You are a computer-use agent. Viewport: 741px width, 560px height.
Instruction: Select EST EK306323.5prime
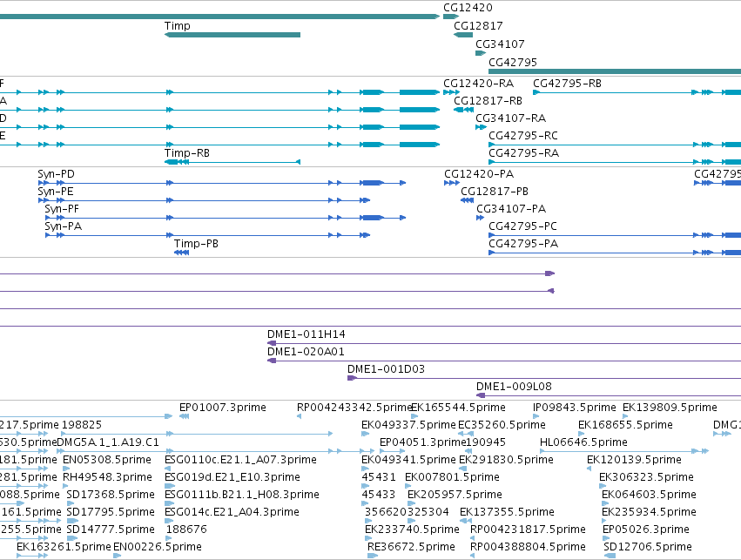click(x=603, y=486)
